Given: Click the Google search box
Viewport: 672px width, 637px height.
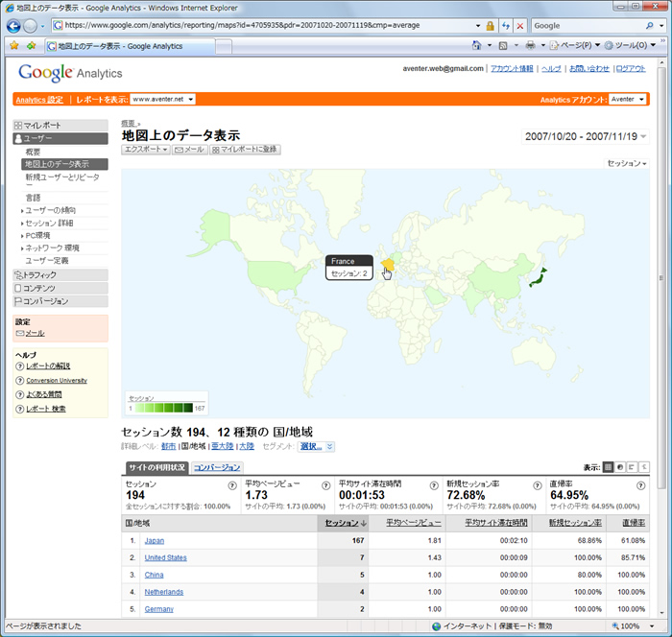Looking at the screenshot, I should [x=588, y=26].
